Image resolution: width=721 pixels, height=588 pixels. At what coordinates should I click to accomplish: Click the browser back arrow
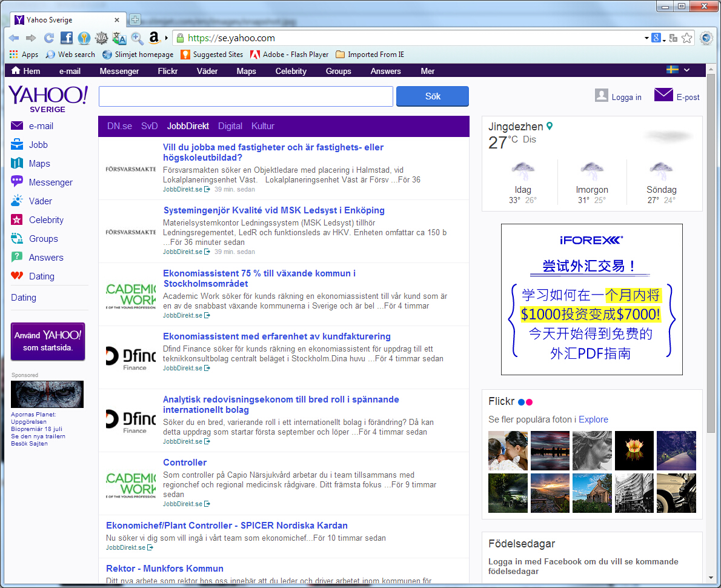(x=14, y=38)
